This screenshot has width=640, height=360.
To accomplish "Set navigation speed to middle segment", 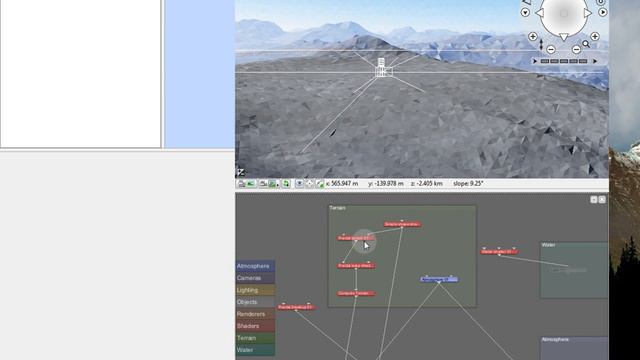I will click(x=564, y=61).
